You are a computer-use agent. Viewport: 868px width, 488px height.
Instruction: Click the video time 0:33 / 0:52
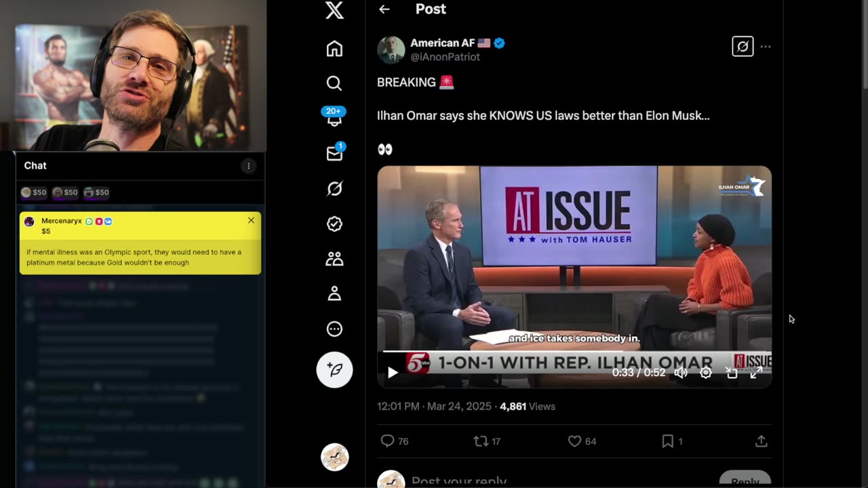coord(639,373)
